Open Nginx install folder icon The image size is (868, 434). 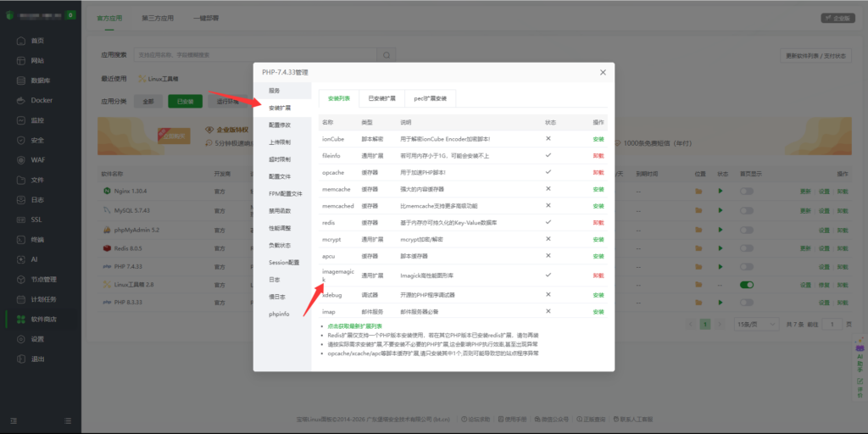coord(698,191)
